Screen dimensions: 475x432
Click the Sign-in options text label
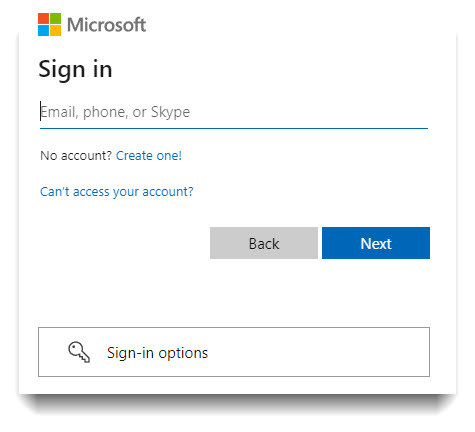click(x=157, y=353)
